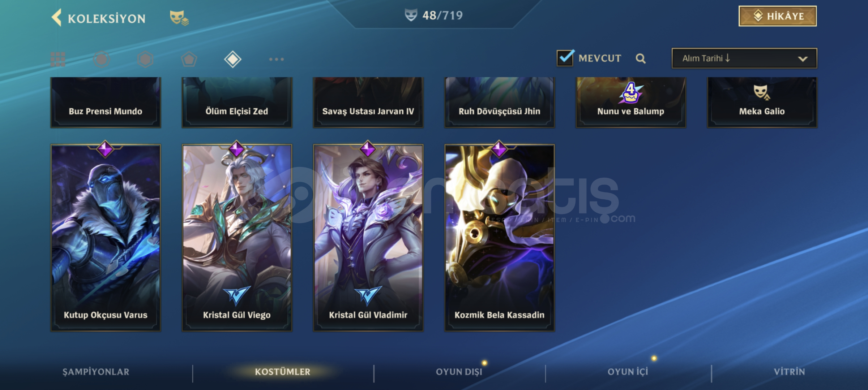The height and width of the screenshot is (390, 868).
Task: Go back using the Koleksiyon arrow
Action: click(x=57, y=18)
